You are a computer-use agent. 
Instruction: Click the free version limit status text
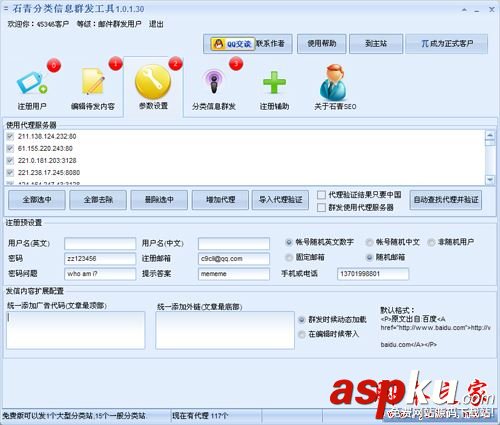(74, 416)
